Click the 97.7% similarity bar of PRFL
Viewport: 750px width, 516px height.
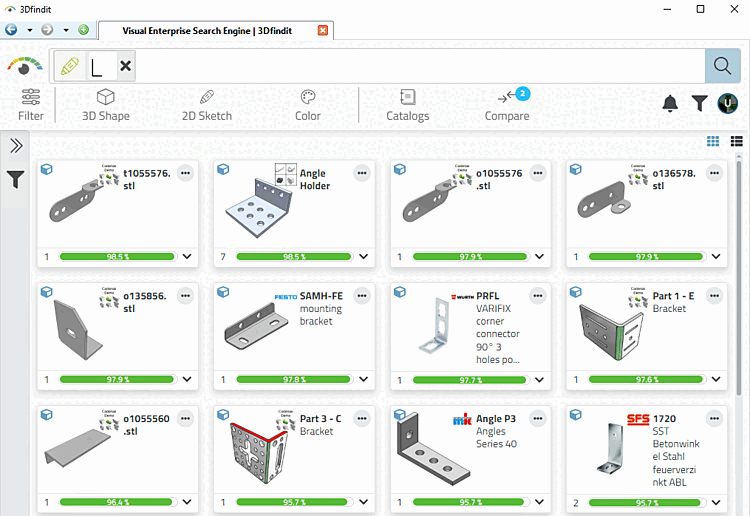tap(470, 380)
